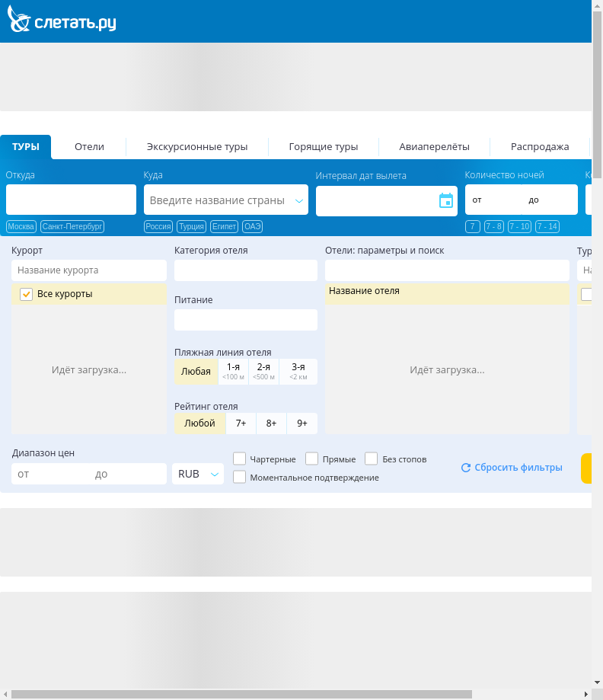
Task: Pick Россия quick destination button
Action: 158,226
